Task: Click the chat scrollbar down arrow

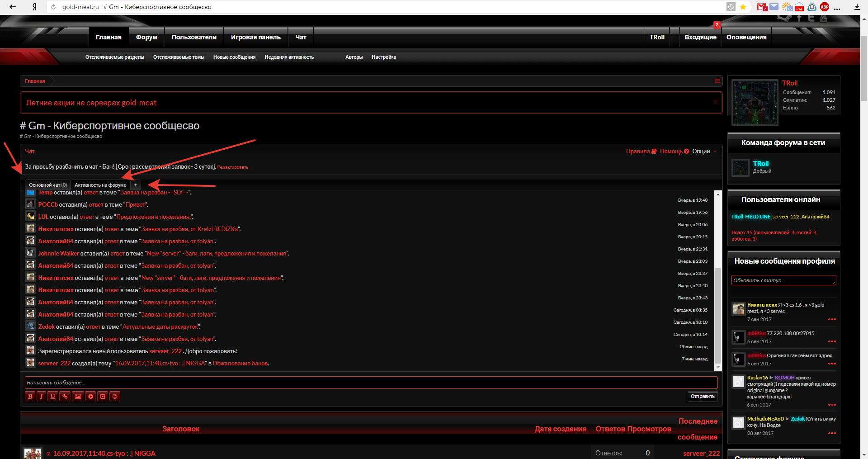Action: 718,367
